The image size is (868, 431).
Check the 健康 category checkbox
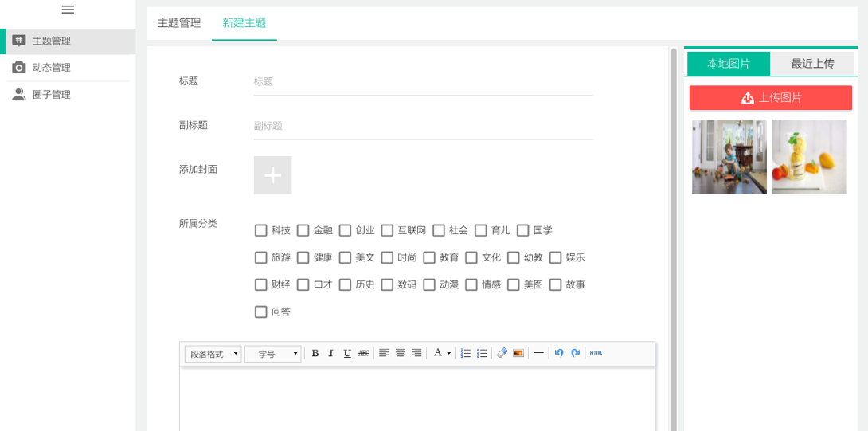click(303, 257)
